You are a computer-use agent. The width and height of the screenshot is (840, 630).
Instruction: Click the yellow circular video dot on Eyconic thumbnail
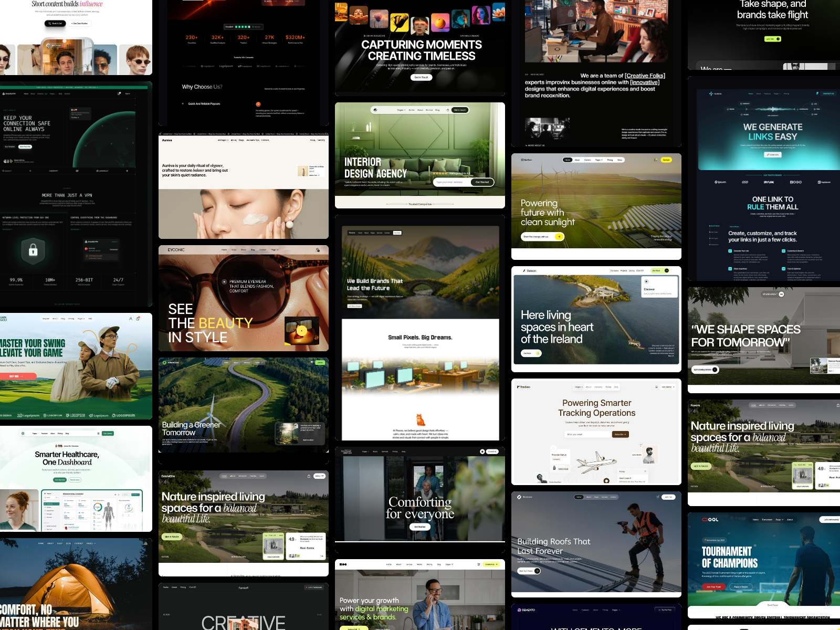301,330
